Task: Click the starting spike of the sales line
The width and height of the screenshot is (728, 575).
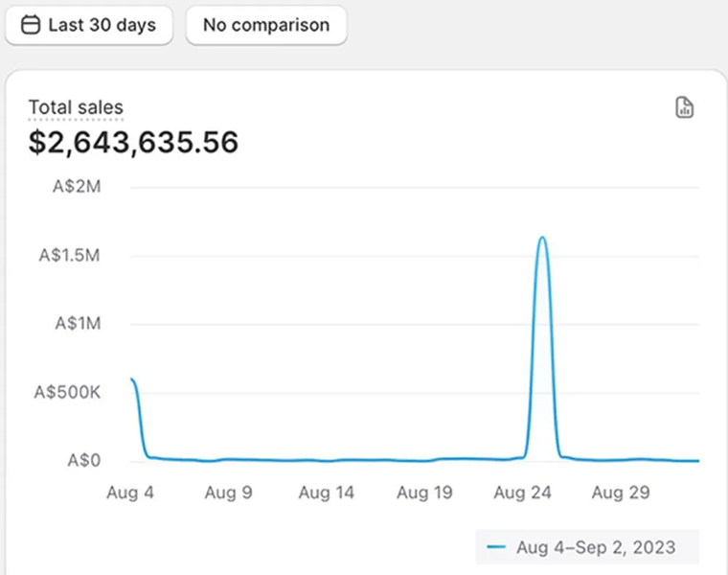Action: coord(132,380)
